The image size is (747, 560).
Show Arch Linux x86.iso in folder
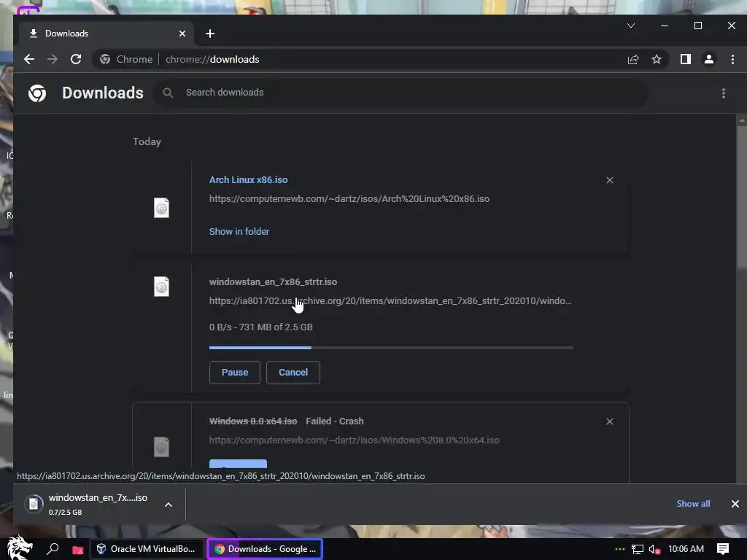[x=239, y=231]
